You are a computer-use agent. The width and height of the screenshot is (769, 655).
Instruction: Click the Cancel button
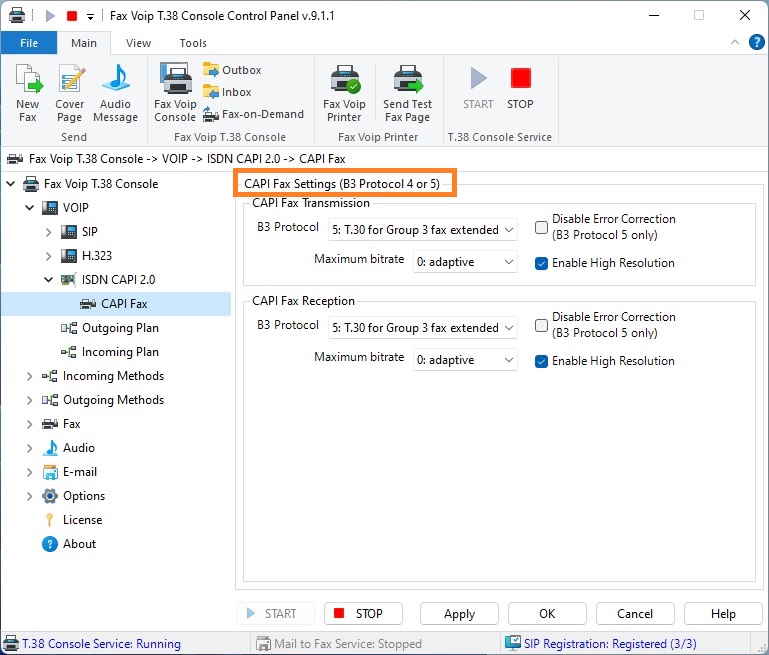pos(635,613)
